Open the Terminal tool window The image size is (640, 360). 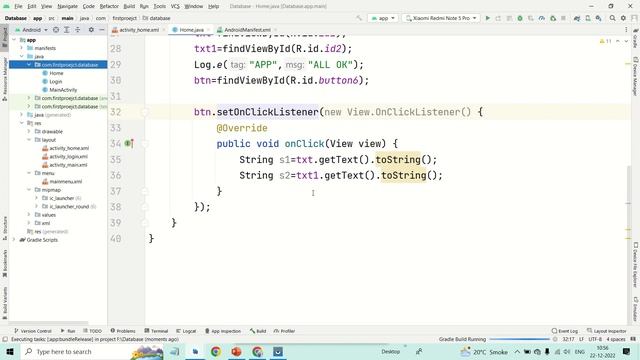pyautogui.click(x=156, y=331)
